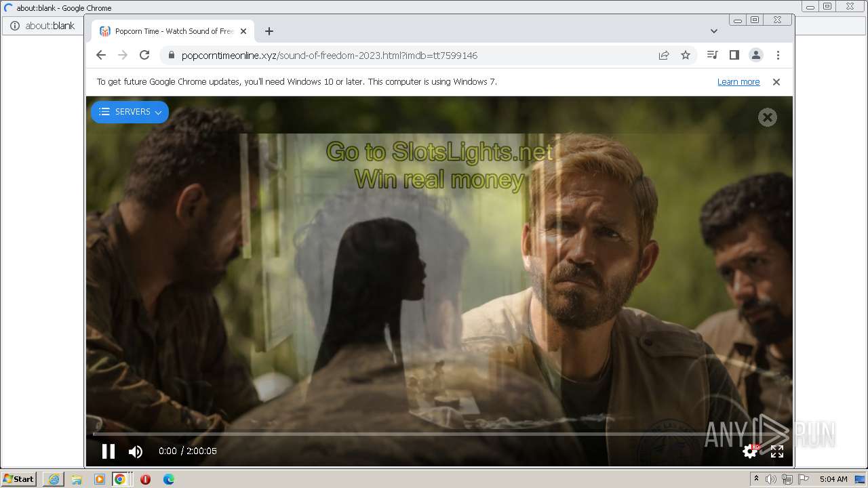Show hidden system tray icons

(756, 479)
